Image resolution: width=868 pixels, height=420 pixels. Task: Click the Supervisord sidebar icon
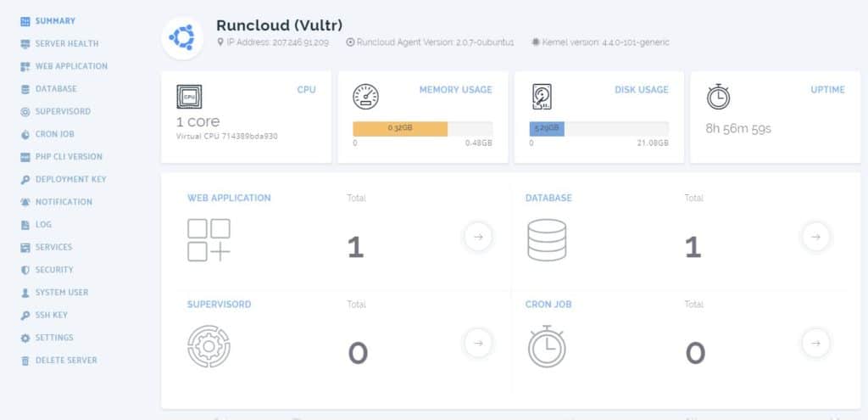[x=25, y=112]
